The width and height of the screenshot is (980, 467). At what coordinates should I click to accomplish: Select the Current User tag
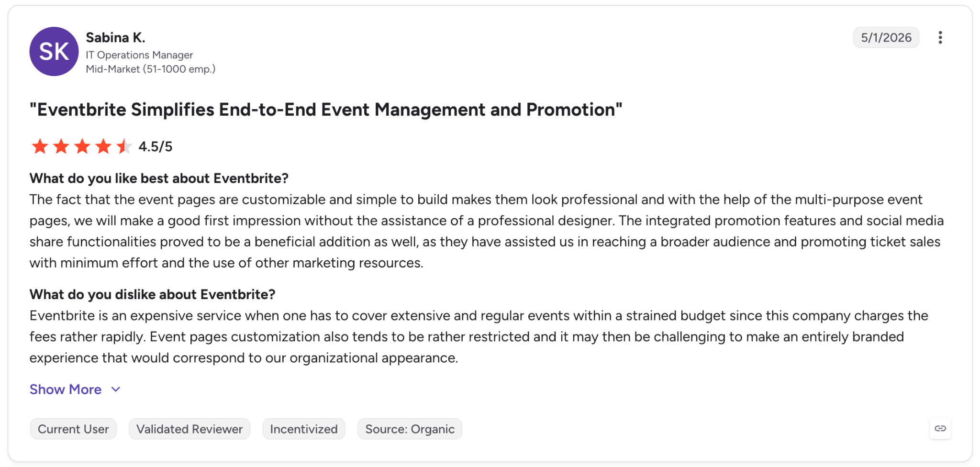tap(73, 429)
